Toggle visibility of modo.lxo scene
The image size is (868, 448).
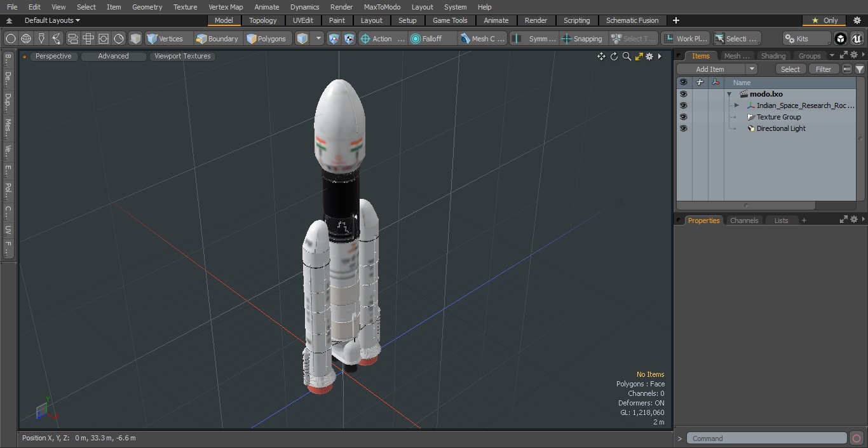683,94
